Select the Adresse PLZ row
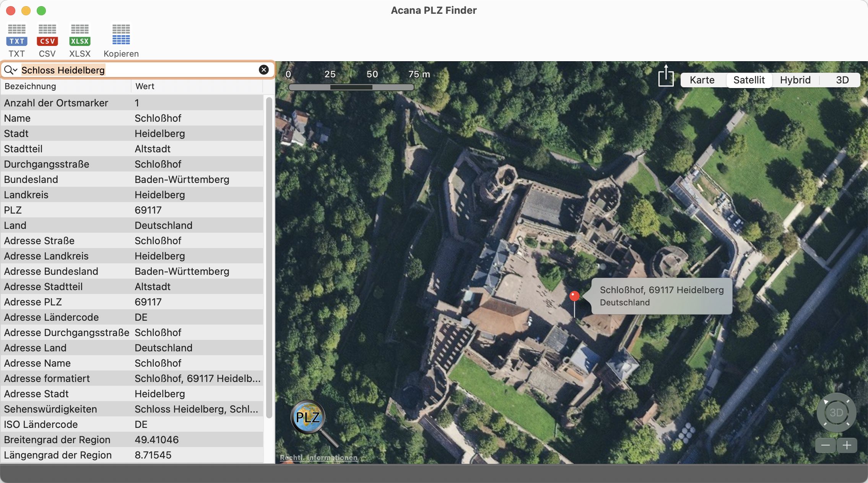The image size is (868, 483). click(x=132, y=302)
